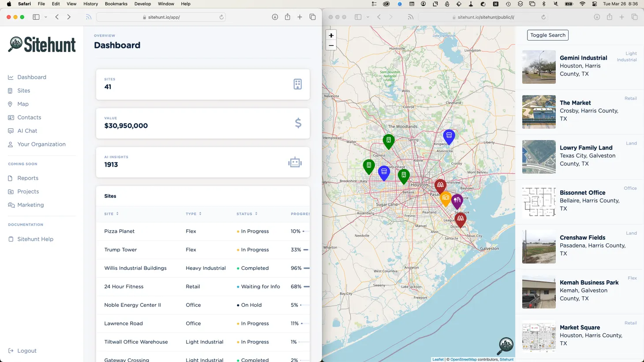Open the AI Chat icon
This screenshot has height=362, width=644.
pyautogui.click(x=10, y=131)
